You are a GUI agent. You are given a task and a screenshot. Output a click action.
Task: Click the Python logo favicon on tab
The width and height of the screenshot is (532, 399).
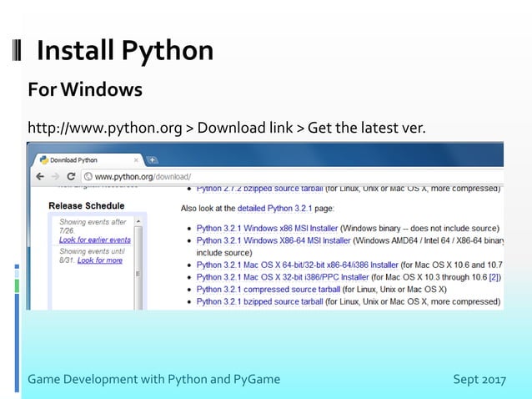tap(43, 160)
